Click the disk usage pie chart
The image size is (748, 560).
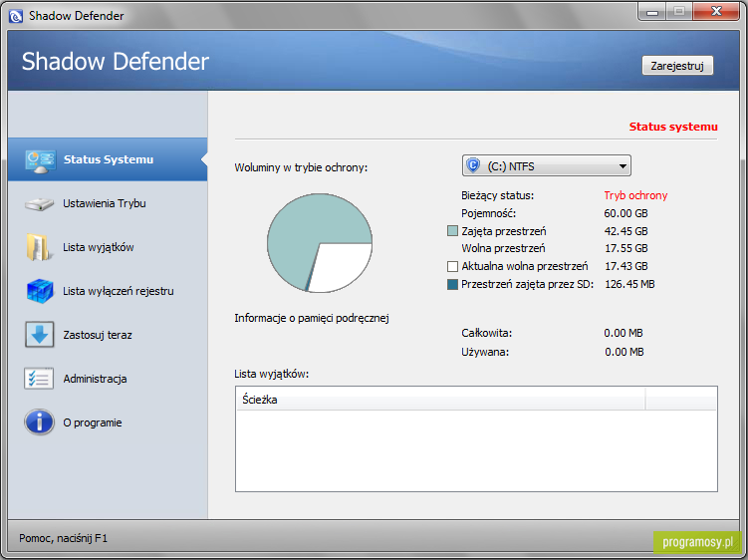(x=320, y=243)
